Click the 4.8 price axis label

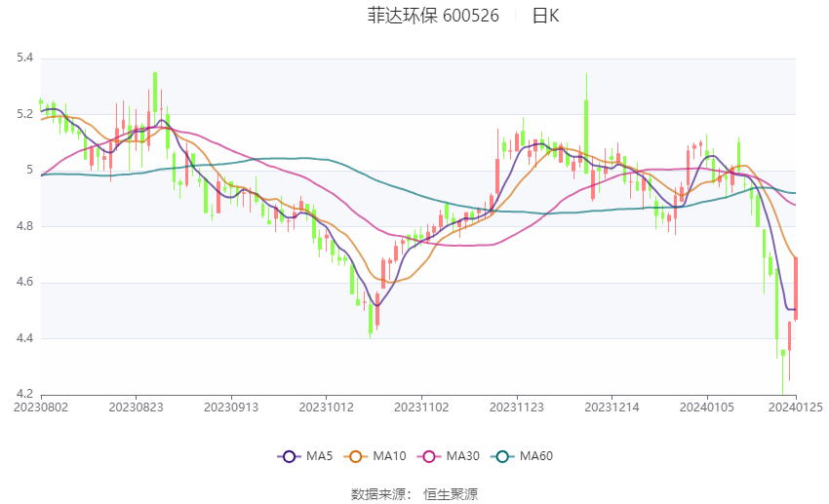click(24, 226)
